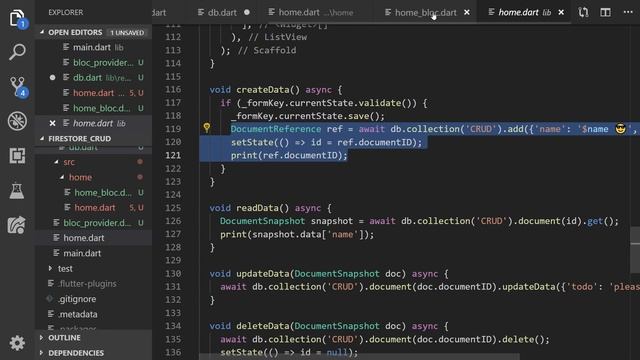Click the lightbulb quick-fix icon on line 119
640x360 pixels.
pos(207,128)
